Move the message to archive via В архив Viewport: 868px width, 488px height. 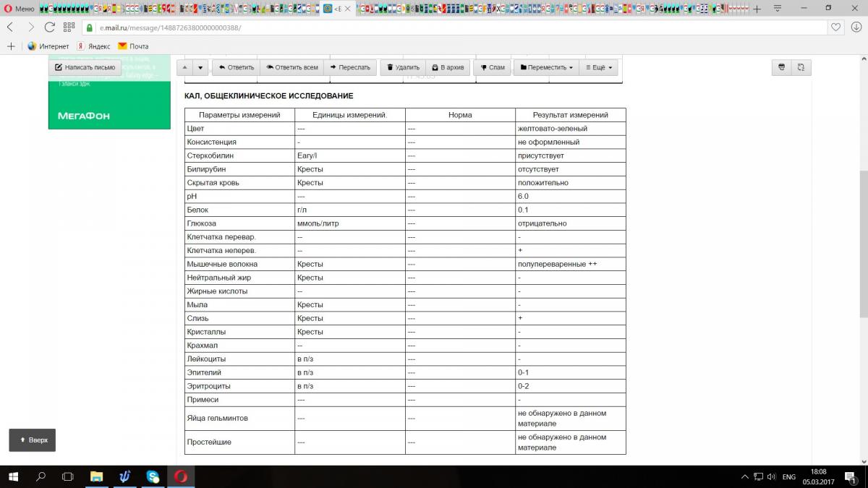pyautogui.click(x=447, y=67)
